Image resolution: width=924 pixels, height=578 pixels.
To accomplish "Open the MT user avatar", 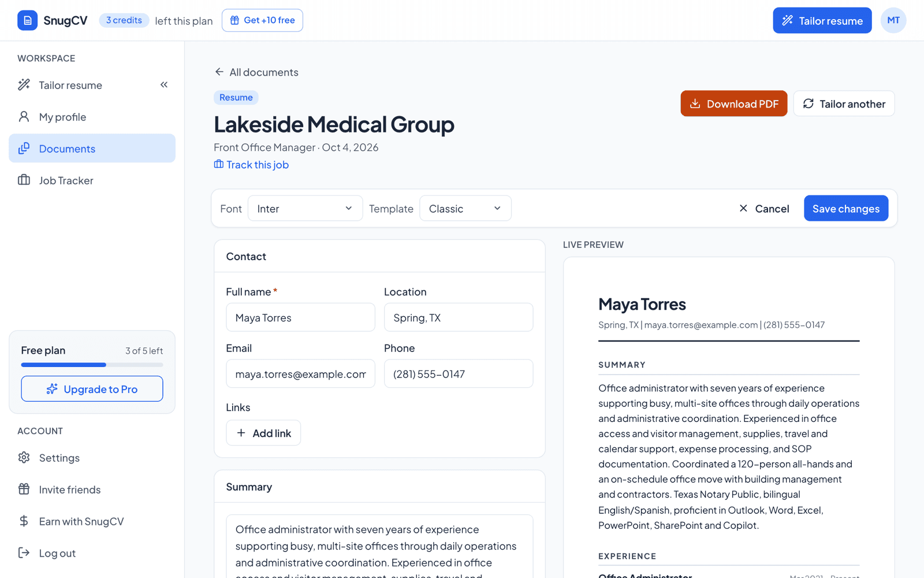I will 893,20.
